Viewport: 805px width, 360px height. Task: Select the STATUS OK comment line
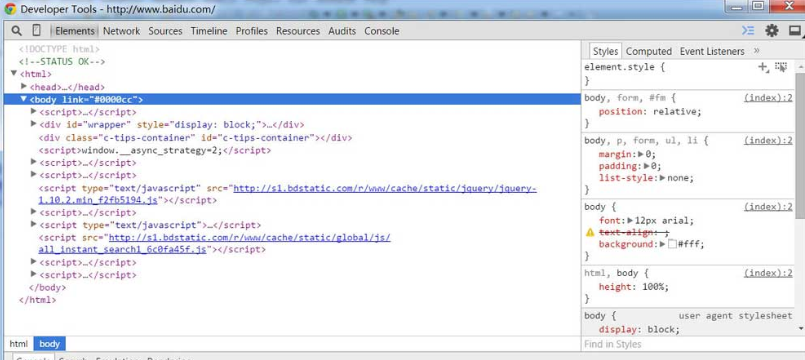pos(62,62)
